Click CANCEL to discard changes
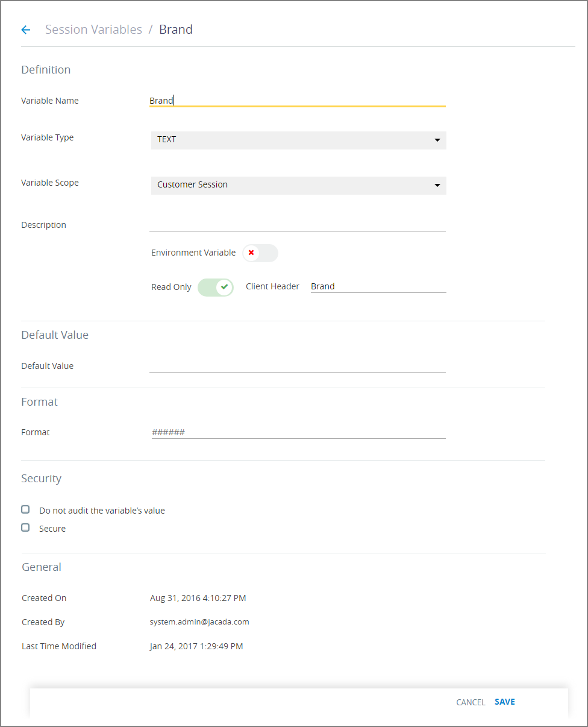Viewport: 588px width, 727px height. [471, 702]
